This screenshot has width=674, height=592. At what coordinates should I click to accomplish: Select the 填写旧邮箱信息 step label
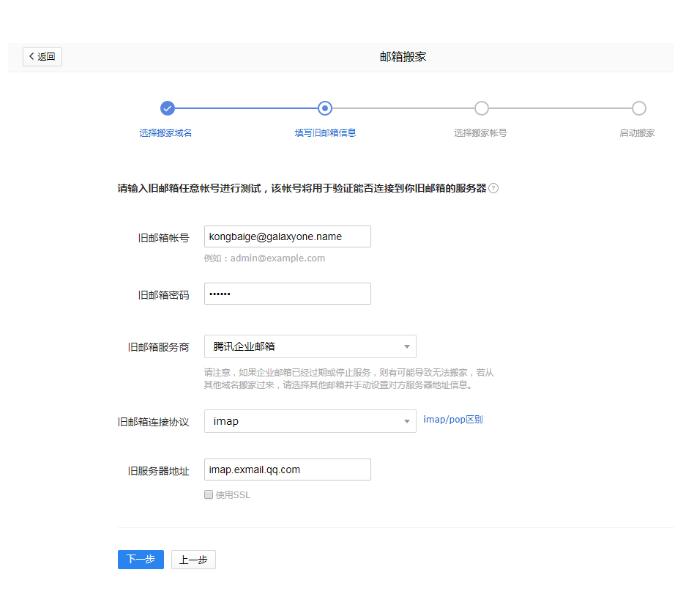click(325, 133)
